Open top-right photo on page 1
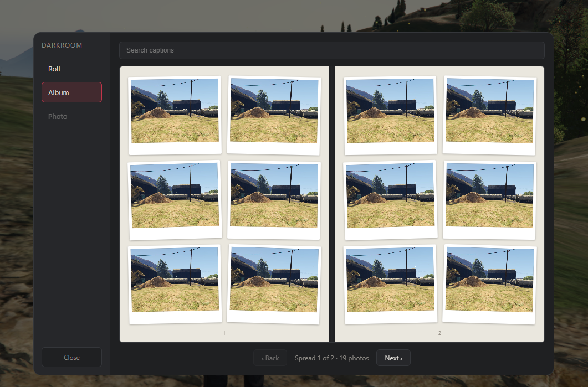 click(x=274, y=115)
